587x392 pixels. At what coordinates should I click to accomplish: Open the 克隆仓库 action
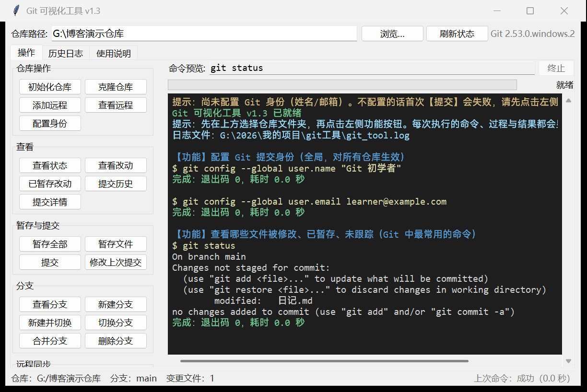116,87
